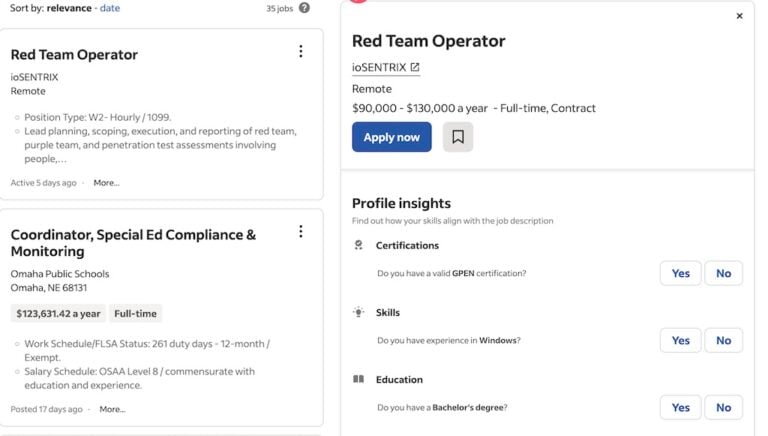This screenshot has height=436, width=768.
Task: Open the help icon beside 35 jobs
Action: [304, 8]
